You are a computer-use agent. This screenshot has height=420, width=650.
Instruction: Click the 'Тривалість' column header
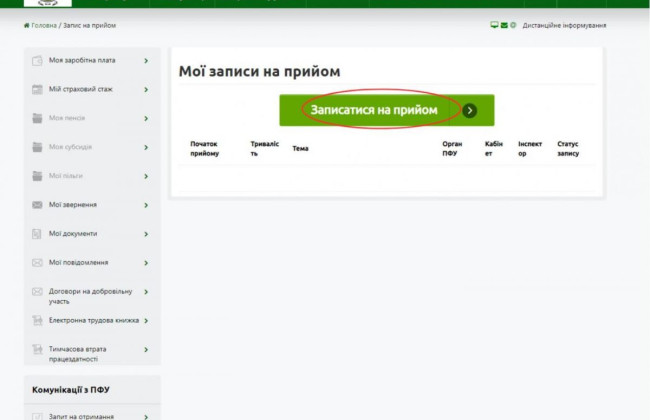[x=264, y=148]
